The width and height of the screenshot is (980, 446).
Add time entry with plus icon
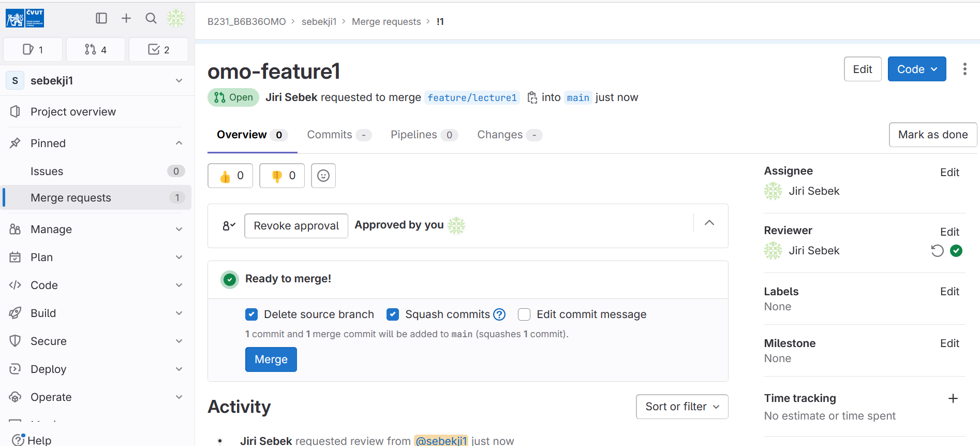pos(953,398)
